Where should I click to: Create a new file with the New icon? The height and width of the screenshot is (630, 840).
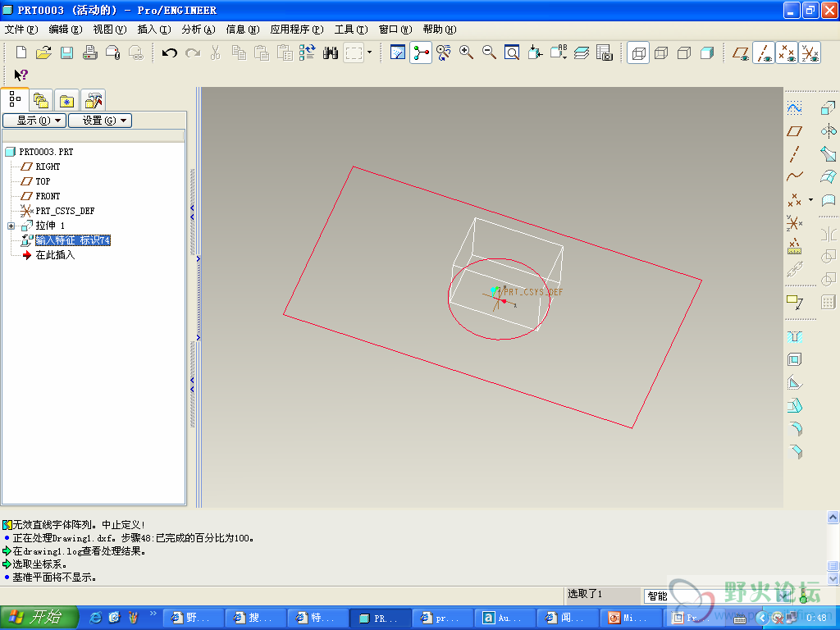tap(21, 52)
